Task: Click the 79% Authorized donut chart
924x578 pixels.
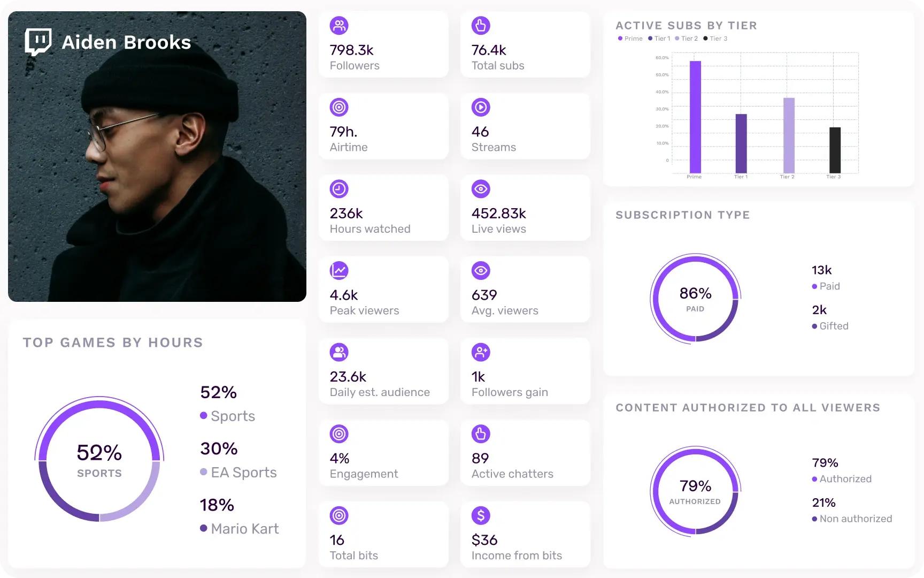Action: click(695, 491)
